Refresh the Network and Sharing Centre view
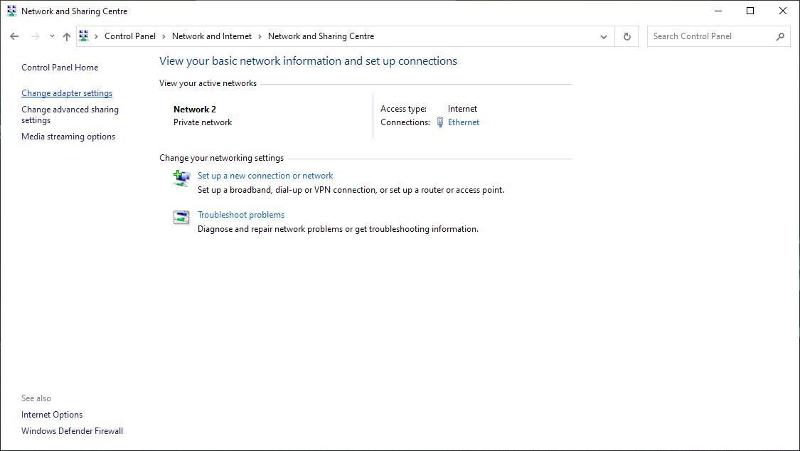Screen dimensions: 800x451 pyautogui.click(x=627, y=37)
